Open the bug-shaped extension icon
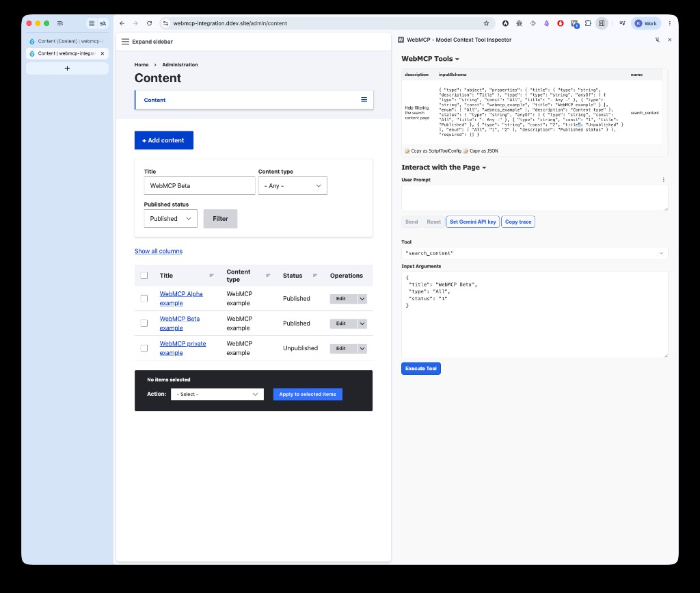Image resolution: width=700 pixels, height=593 pixels. [520, 23]
